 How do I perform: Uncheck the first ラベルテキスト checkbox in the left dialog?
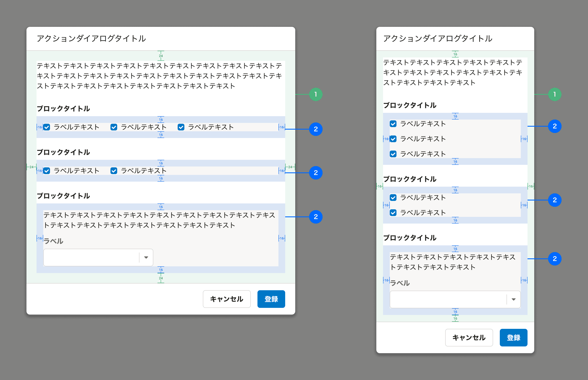pyautogui.click(x=47, y=127)
